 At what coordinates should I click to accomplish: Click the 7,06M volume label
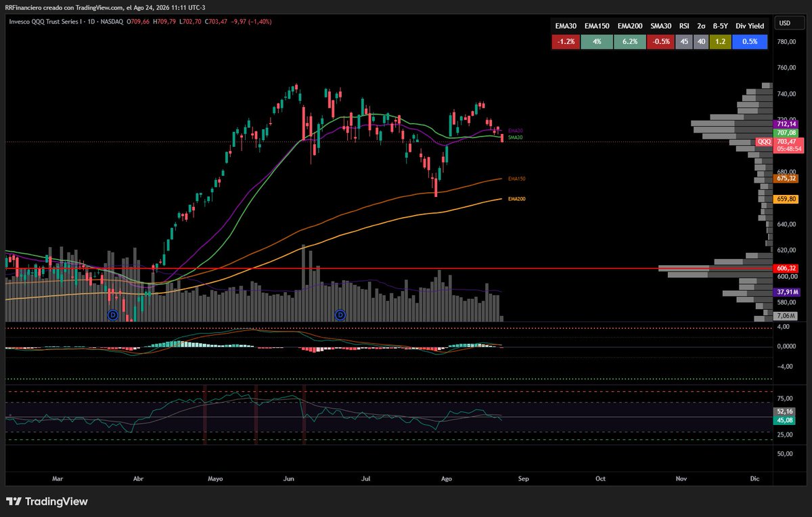coord(786,316)
